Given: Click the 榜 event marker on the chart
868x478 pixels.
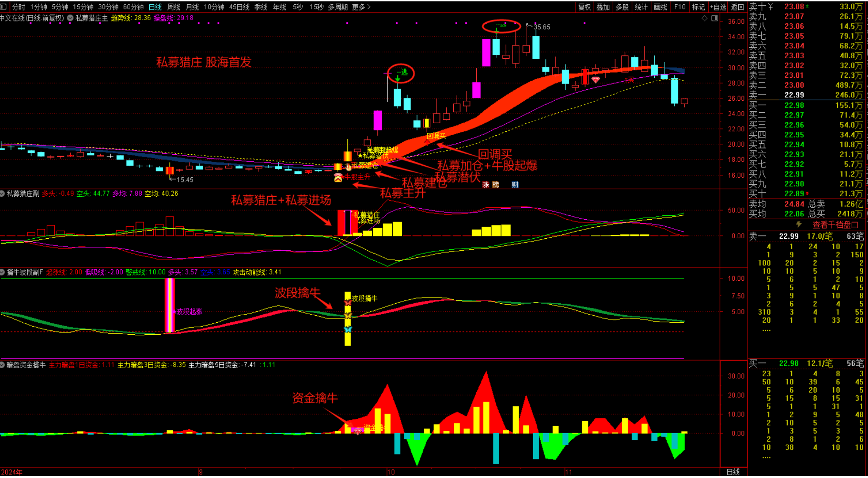Looking at the screenshot, I should click(496, 185).
